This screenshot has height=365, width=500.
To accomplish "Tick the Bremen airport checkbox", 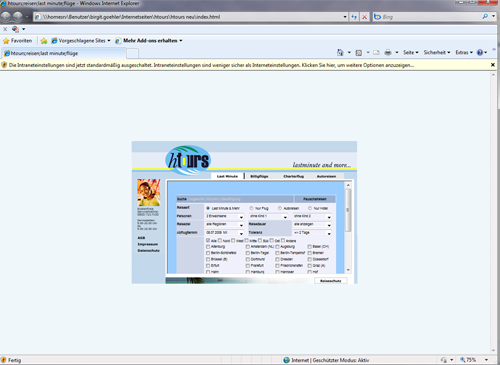I will coord(310,253).
